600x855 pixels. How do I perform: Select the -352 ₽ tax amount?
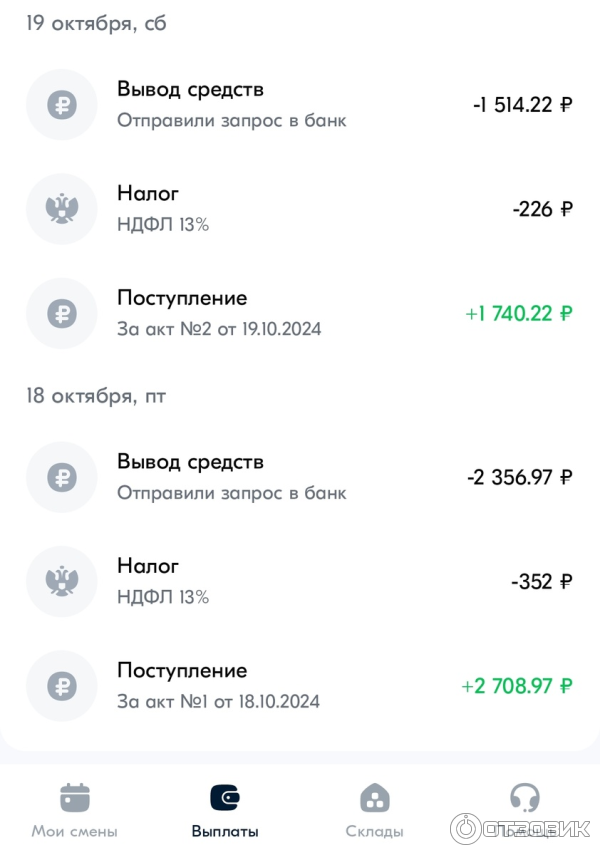point(541,581)
